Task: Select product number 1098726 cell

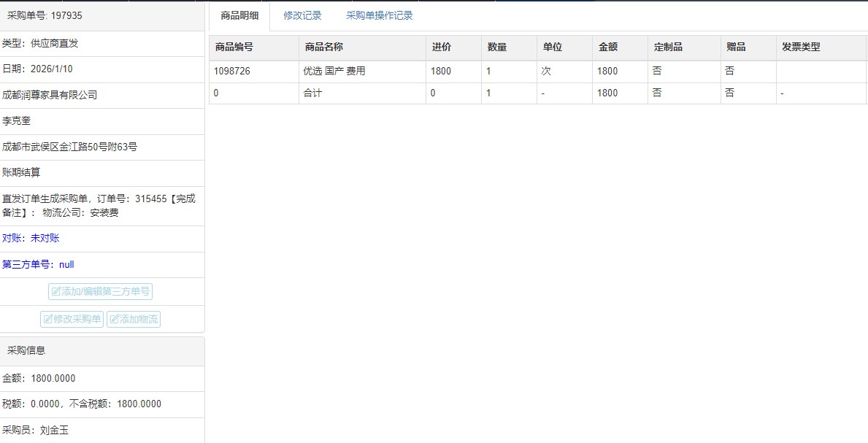Action: click(232, 71)
